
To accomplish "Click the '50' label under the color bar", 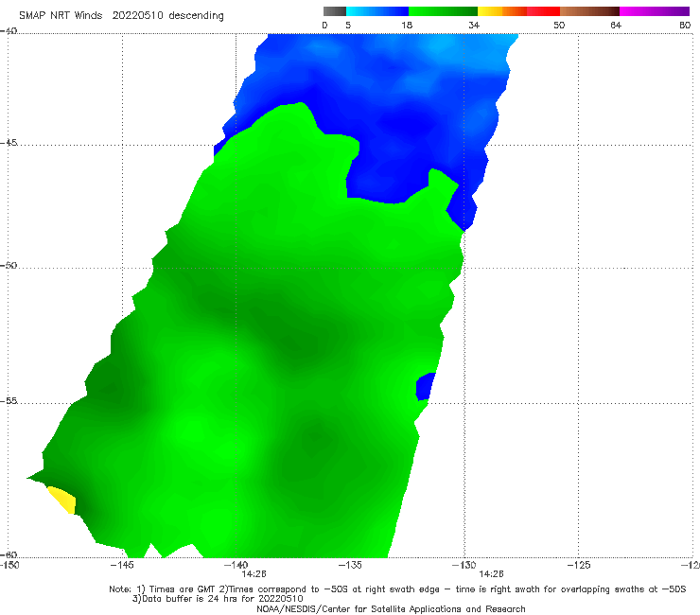I will pyautogui.click(x=559, y=25).
